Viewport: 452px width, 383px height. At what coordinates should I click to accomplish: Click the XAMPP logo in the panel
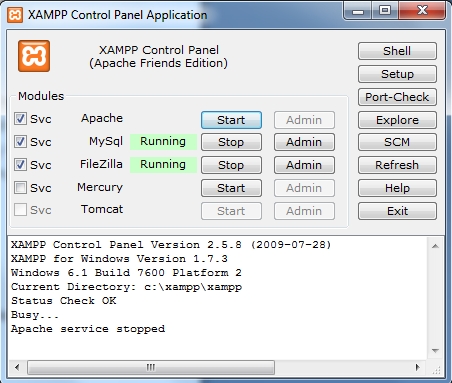(34, 56)
